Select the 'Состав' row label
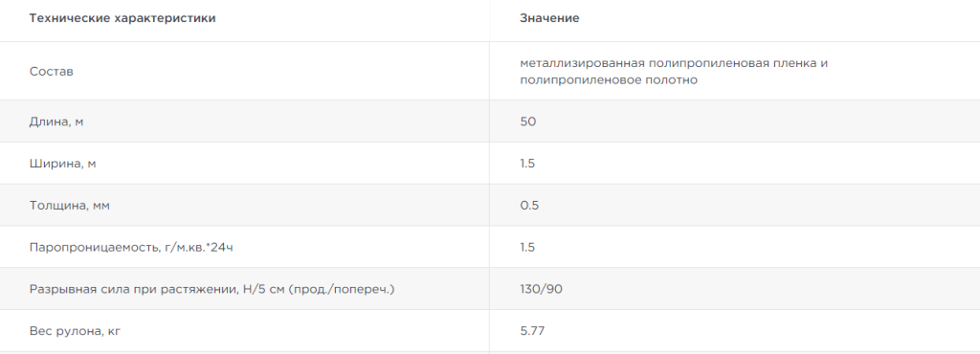 tap(52, 72)
